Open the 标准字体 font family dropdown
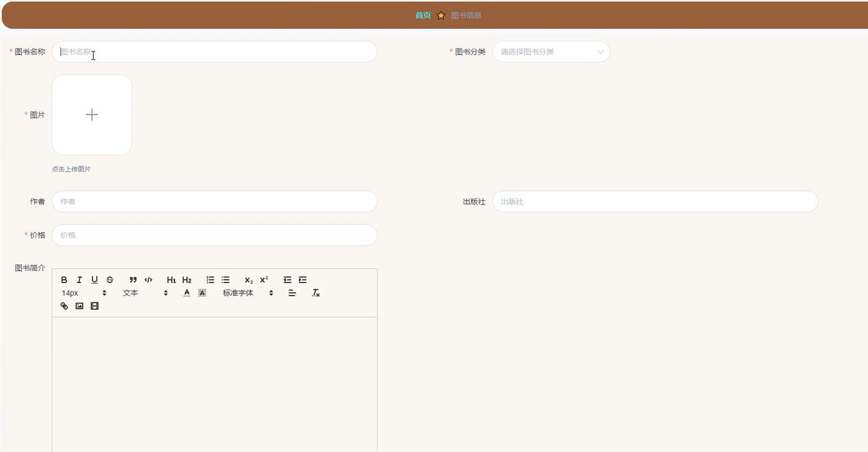The height and width of the screenshot is (452, 868). tap(248, 293)
